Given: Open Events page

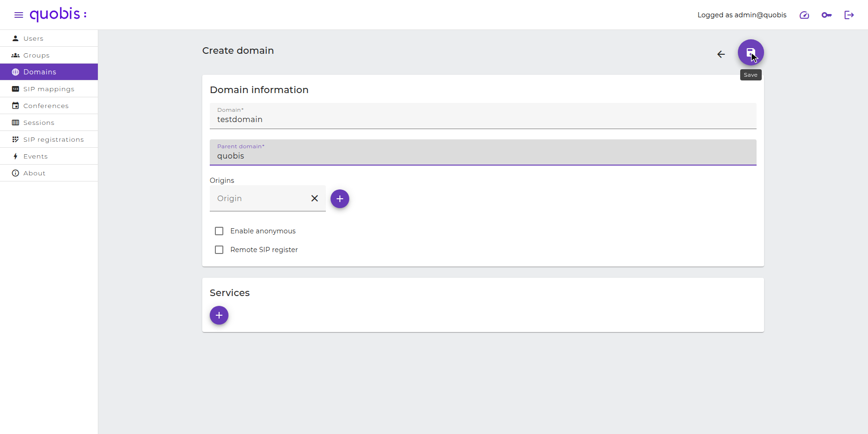Looking at the screenshot, I should click(x=49, y=156).
